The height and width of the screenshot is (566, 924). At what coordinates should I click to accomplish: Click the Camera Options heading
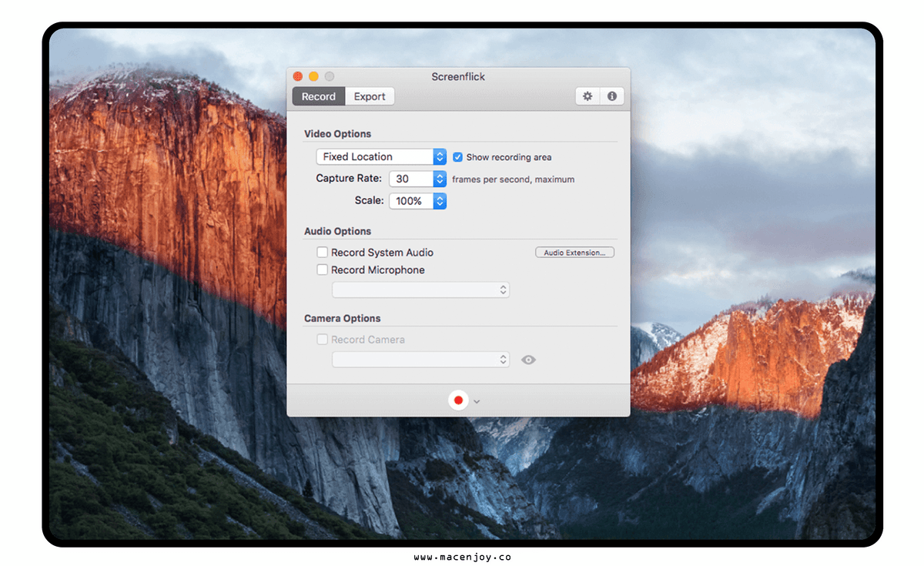(x=342, y=318)
